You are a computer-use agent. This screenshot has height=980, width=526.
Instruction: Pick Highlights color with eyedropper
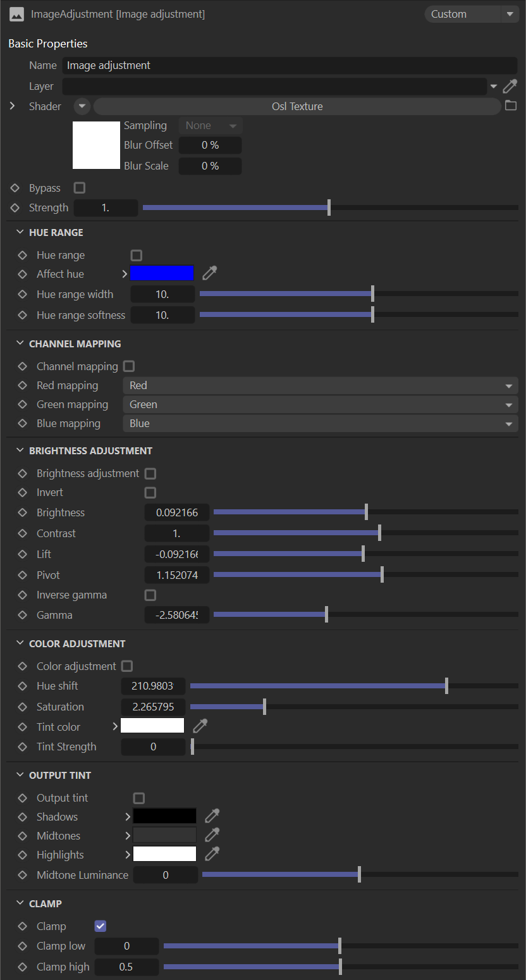click(212, 854)
